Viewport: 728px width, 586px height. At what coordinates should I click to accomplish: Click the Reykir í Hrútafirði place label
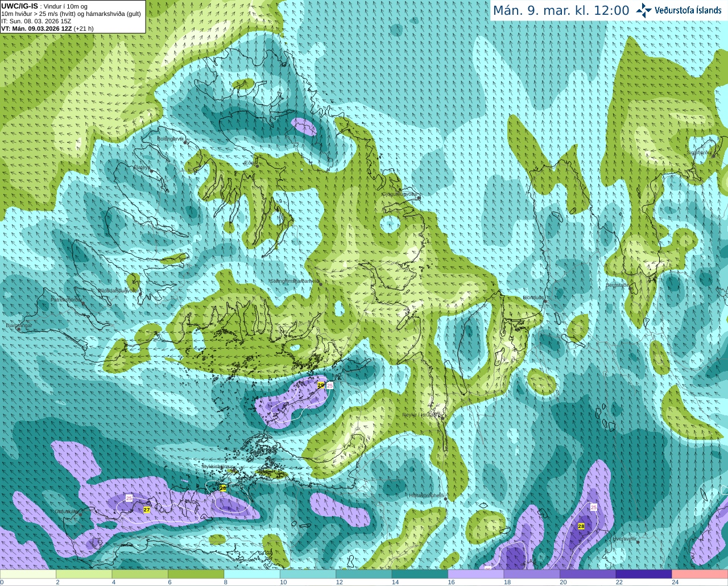coord(421,415)
